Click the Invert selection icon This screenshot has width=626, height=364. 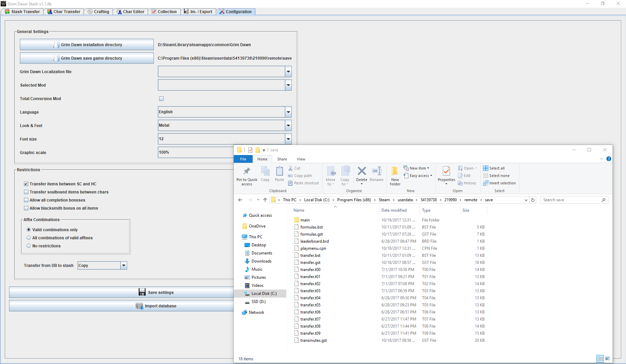[x=486, y=183]
